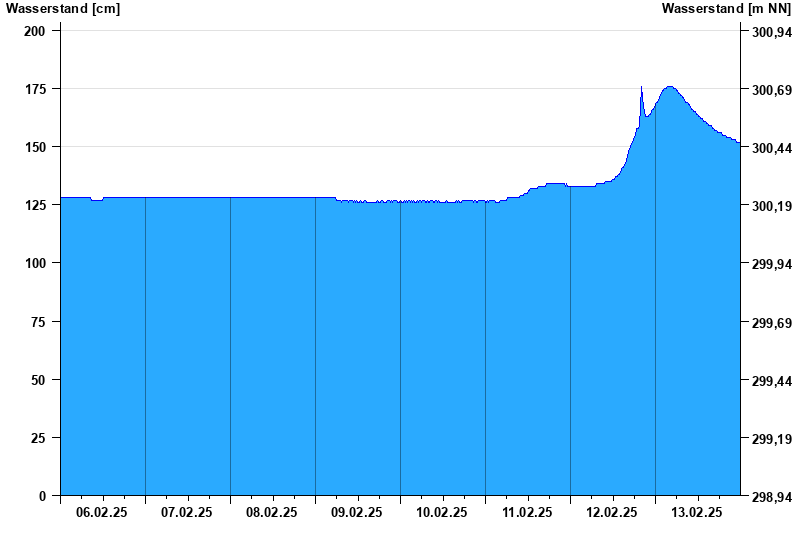The image size is (800, 550).
Task: Click the 'Wasserstand [cm]' axis title
Action: [63, 8]
